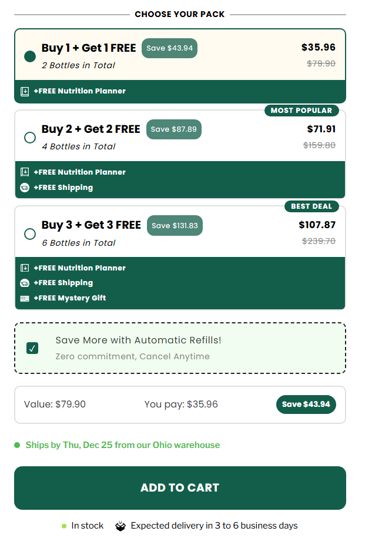The height and width of the screenshot is (538, 392).
Task: Click the Save $87.89 badge
Action: (173, 129)
